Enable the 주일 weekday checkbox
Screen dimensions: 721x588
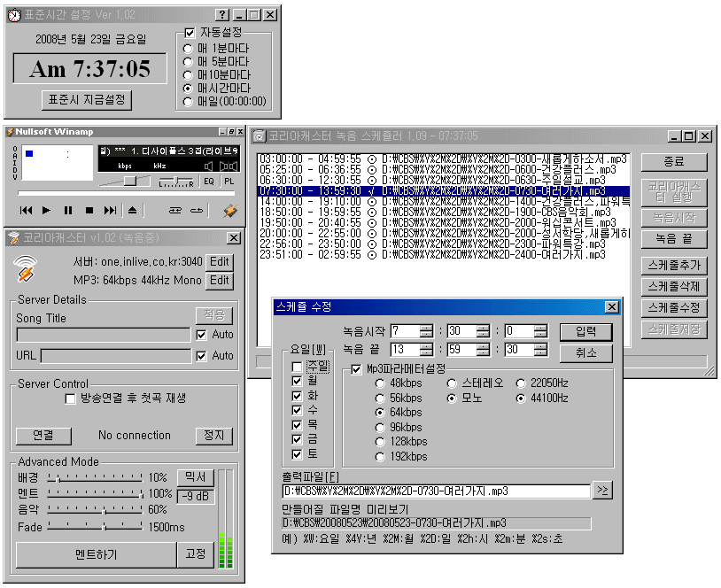click(x=298, y=366)
